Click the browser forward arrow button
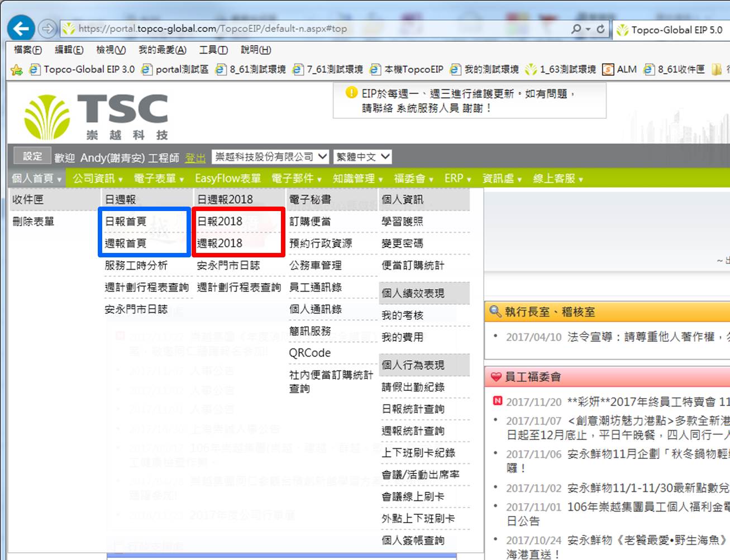The width and height of the screenshot is (730, 560). coord(48,28)
